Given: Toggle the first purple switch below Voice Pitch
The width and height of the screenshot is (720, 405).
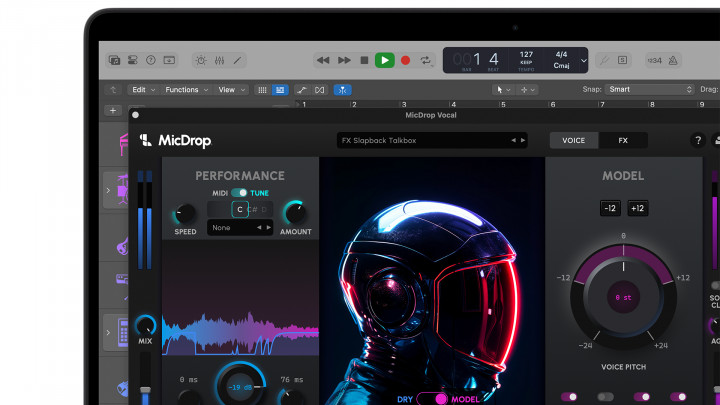Looking at the screenshot, I should 570,397.
